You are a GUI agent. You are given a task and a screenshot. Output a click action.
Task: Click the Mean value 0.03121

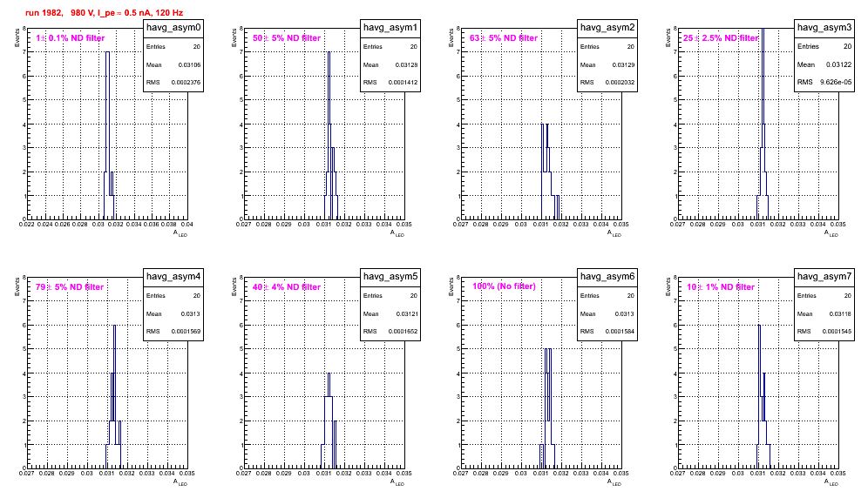406,313
